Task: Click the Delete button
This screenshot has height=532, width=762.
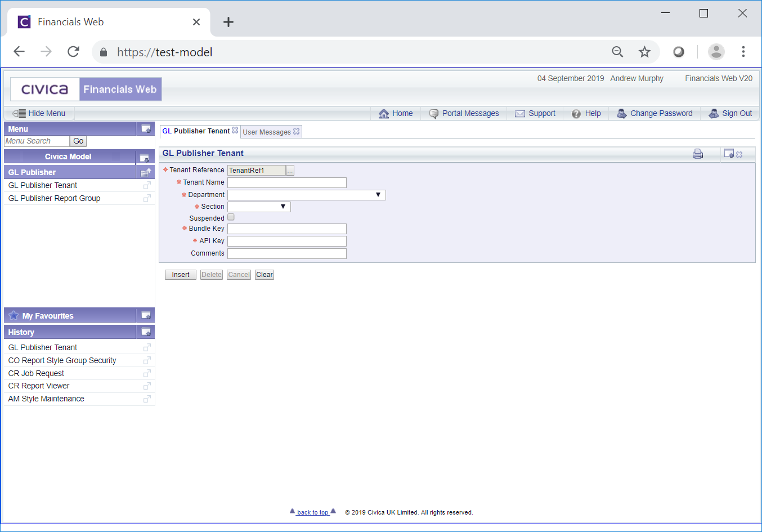Action: click(x=212, y=275)
